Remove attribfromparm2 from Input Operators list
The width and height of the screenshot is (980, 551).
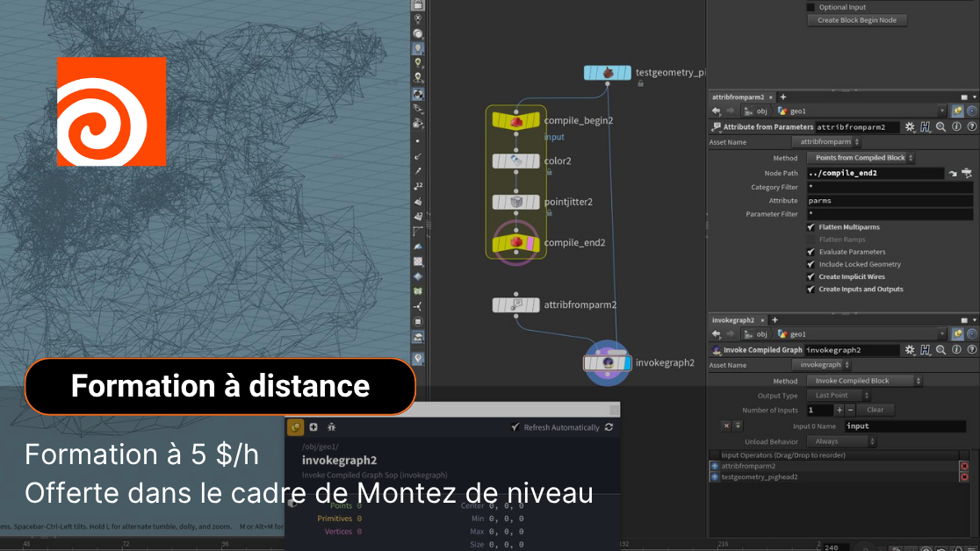tap(964, 466)
